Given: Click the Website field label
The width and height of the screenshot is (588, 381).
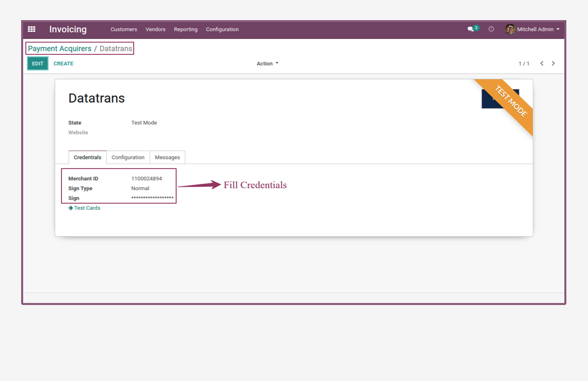Looking at the screenshot, I should 78,132.
